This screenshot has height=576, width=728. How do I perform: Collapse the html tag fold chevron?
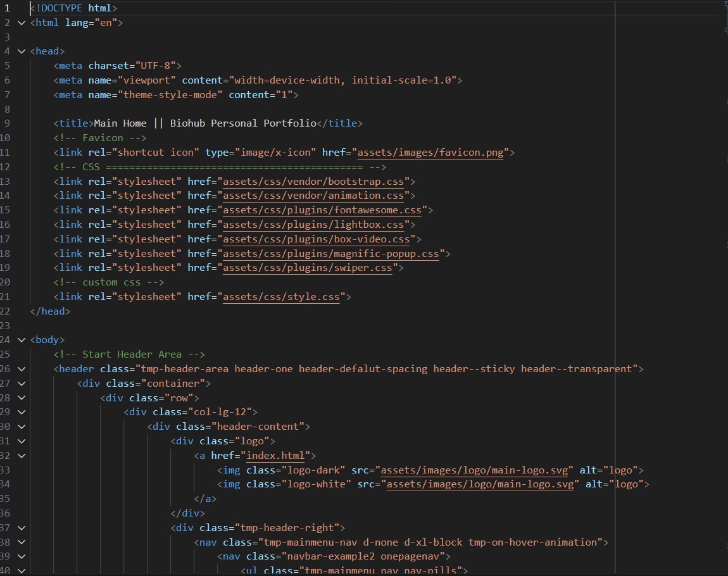[22, 23]
